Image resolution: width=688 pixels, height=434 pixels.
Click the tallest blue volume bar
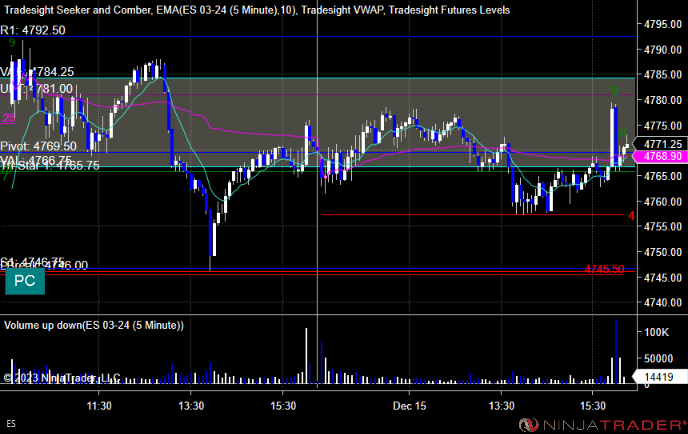616,352
